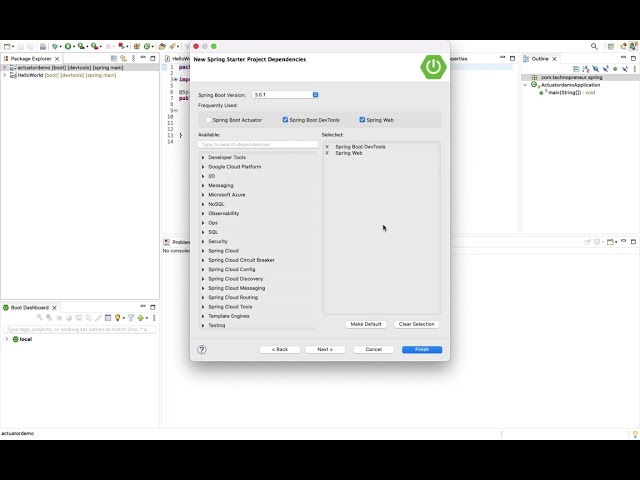Expand the actuatordemo project in Package Explorer
The width and height of the screenshot is (640, 480).
click(x=5, y=67)
